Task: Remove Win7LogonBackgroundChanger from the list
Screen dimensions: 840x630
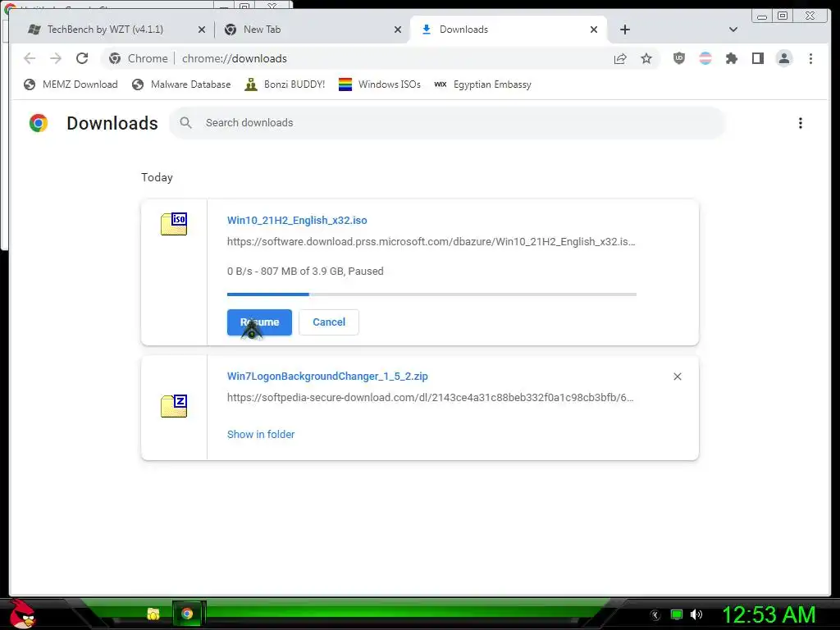Action: tap(677, 377)
